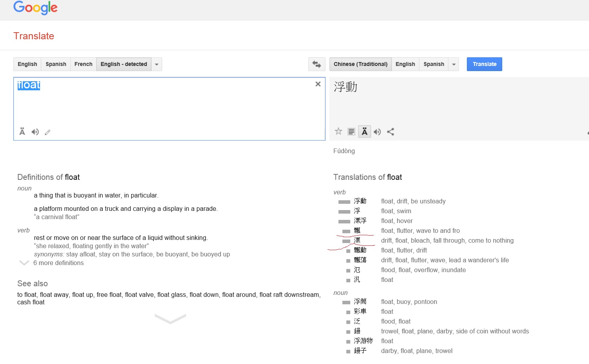589x364 pixels.
Task: Play the translated text audio
Action: (x=377, y=132)
